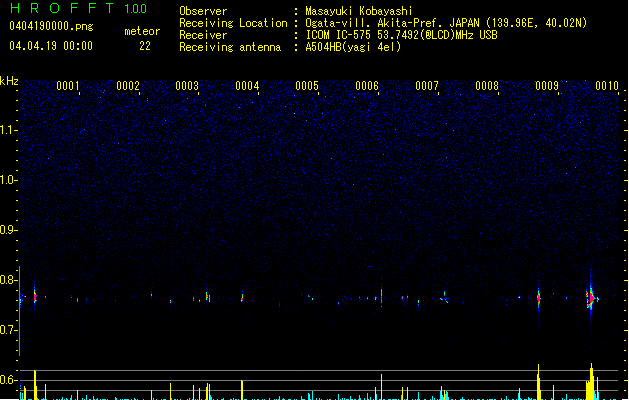Click the 'Observer' field label
The image size is (629, 400).
(x=203, y=11)
